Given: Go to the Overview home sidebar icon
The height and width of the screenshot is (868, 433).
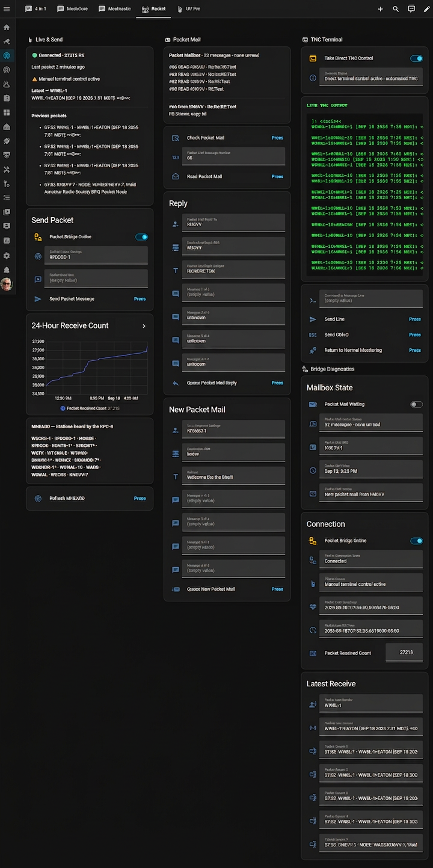Looking at the screenshot, I should (x=7, y=27).
